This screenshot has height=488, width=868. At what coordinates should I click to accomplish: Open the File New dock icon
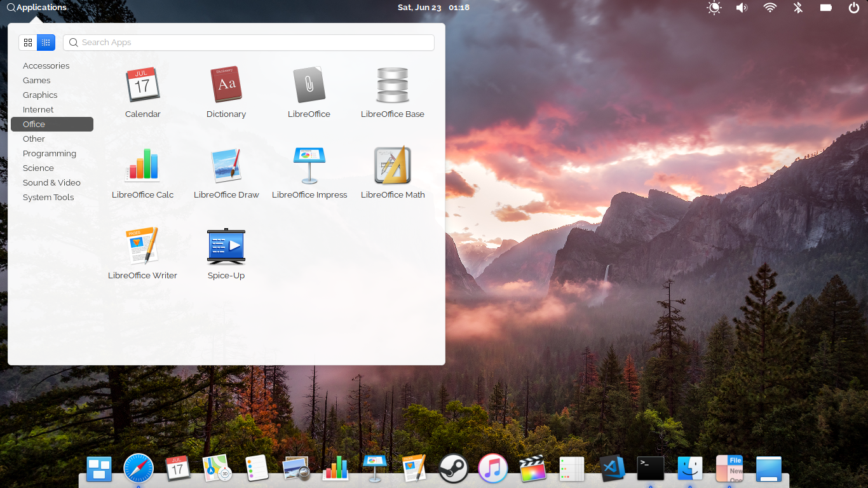729,469
